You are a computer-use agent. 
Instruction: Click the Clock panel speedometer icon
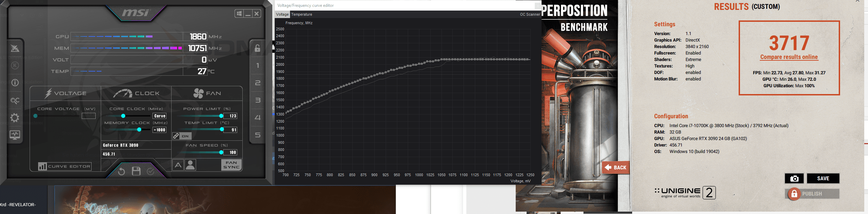123,93
